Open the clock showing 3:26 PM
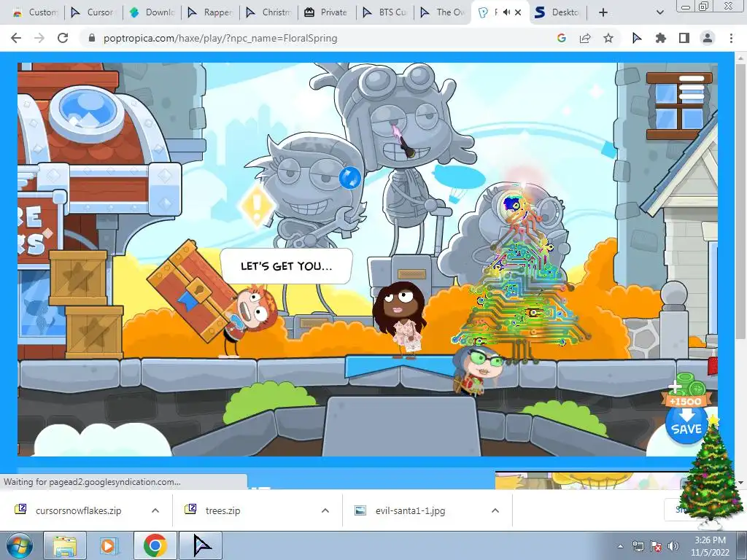 [x=710, y=546]
